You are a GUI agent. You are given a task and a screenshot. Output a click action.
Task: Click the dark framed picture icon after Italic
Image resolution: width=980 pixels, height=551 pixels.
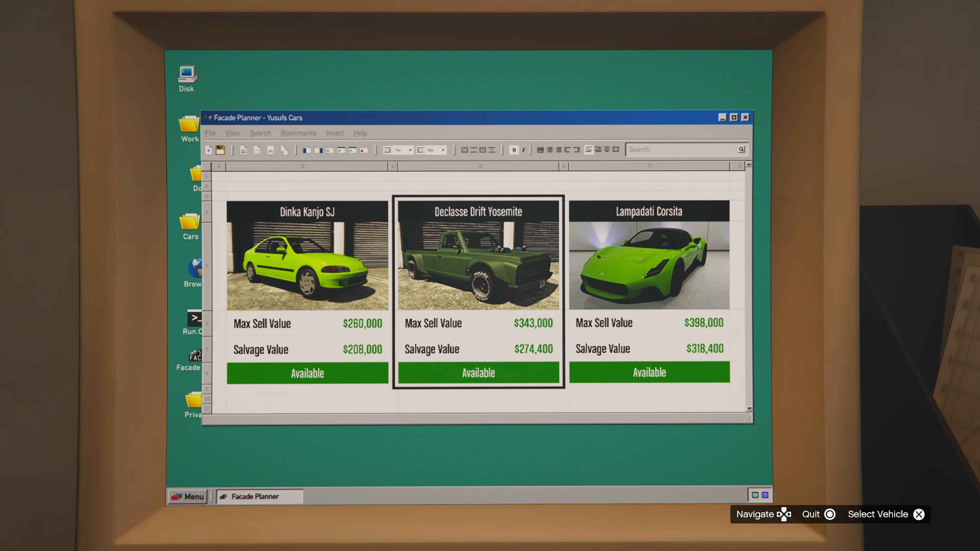[x=541, y=150]
